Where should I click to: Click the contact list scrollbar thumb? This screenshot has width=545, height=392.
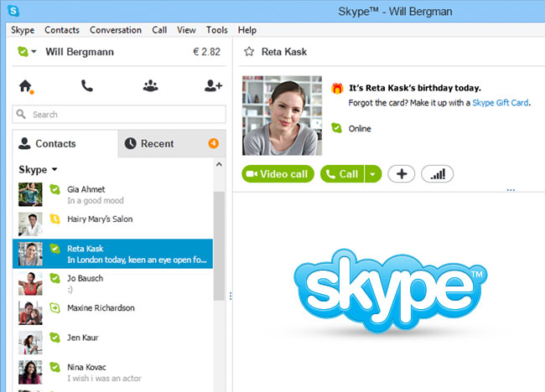[x=219, y=245]
